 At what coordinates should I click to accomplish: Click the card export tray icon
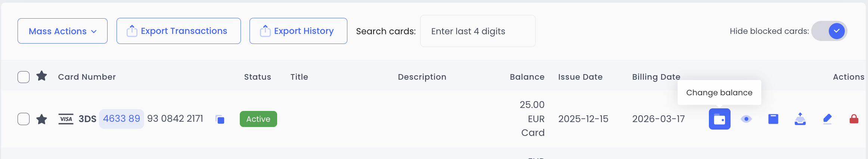click(x=800, y=119)
